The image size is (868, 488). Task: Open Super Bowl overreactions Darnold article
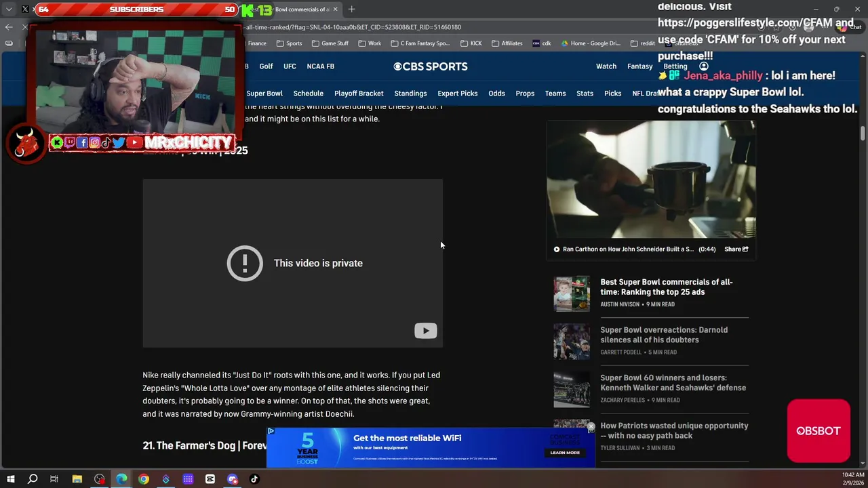(664, 335)
